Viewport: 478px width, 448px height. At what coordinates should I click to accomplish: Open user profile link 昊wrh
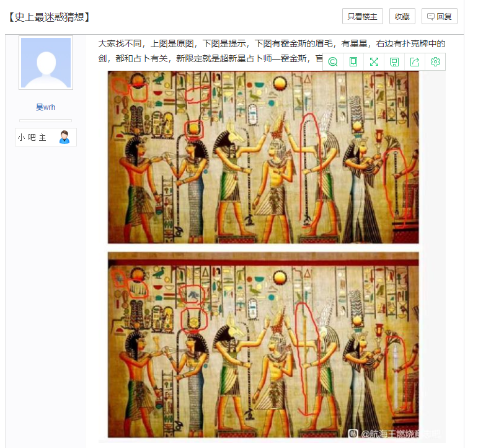[45, 107]
